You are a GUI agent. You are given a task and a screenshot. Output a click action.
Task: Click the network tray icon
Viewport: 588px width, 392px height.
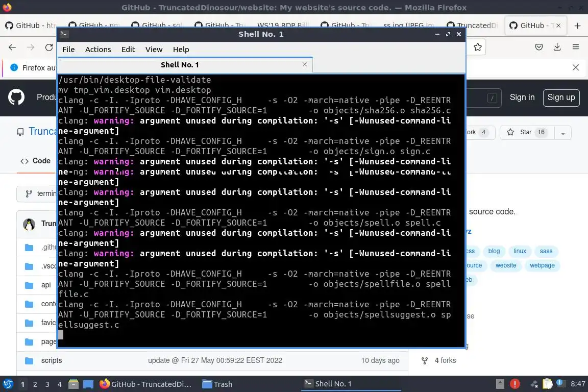534,384
